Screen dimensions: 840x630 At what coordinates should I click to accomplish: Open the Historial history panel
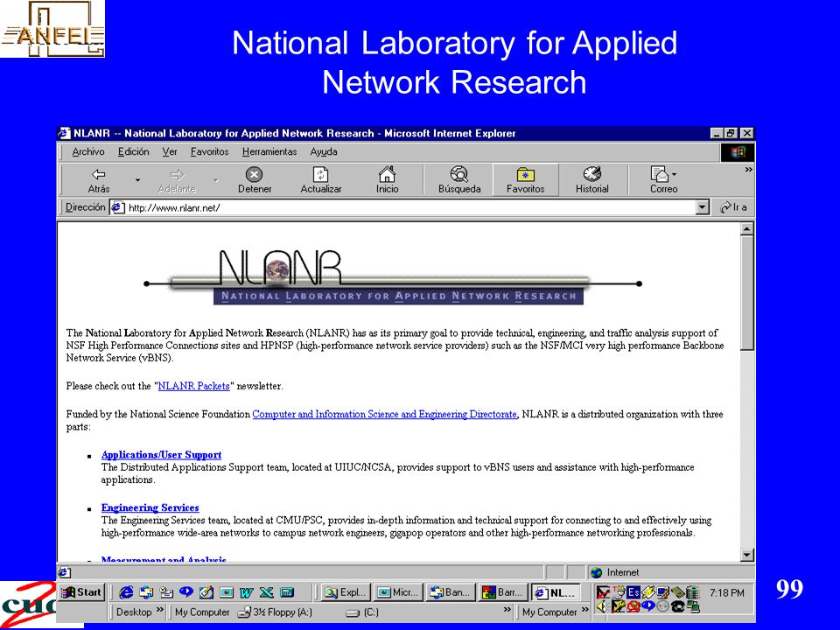pyautogui.click(x=592, y=180)
